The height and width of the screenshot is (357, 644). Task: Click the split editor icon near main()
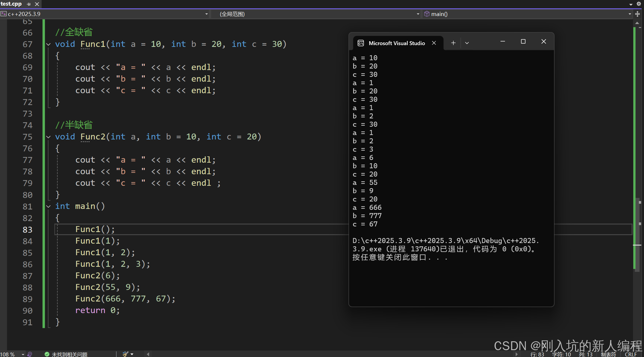[637, 14]
